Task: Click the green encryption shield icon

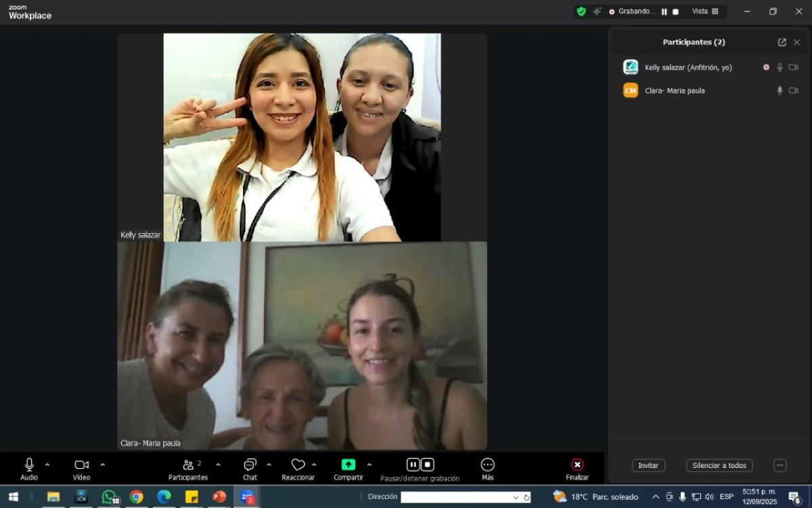Action: coord(581,12)
